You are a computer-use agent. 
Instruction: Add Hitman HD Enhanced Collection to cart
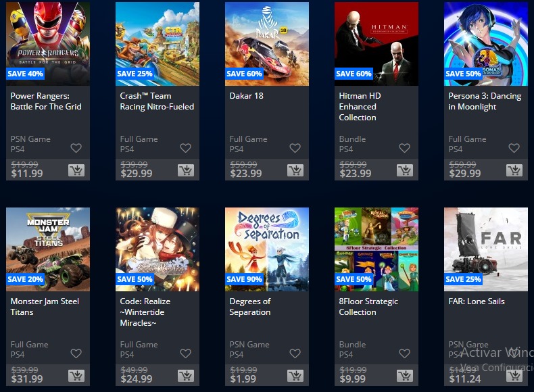tap(405, 170)
